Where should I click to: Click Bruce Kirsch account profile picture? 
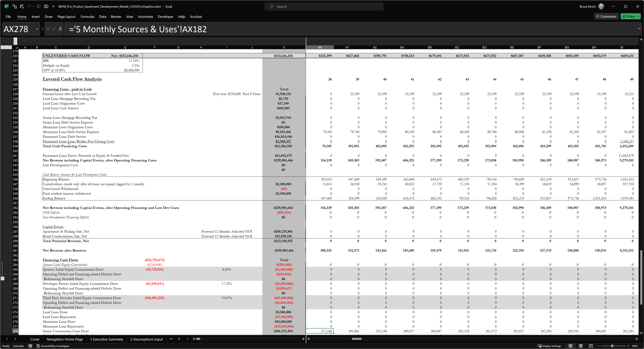click(601, 6)
